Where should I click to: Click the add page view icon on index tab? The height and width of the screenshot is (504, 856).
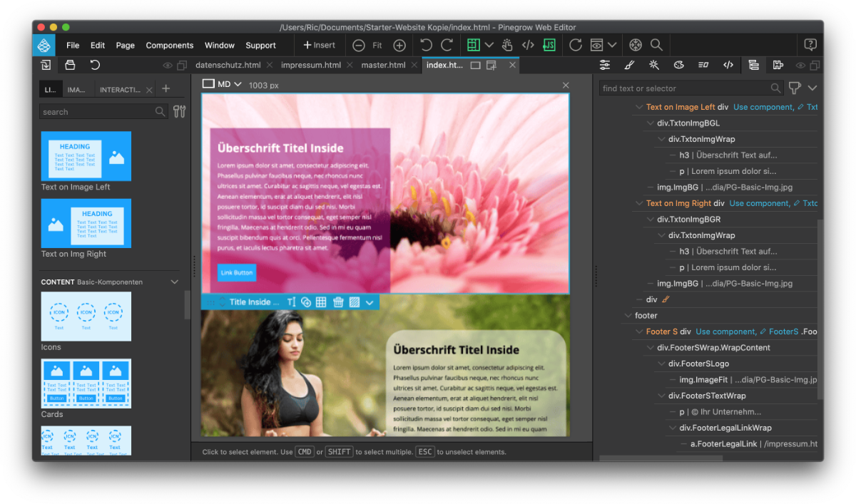click(x=491, y=65)
